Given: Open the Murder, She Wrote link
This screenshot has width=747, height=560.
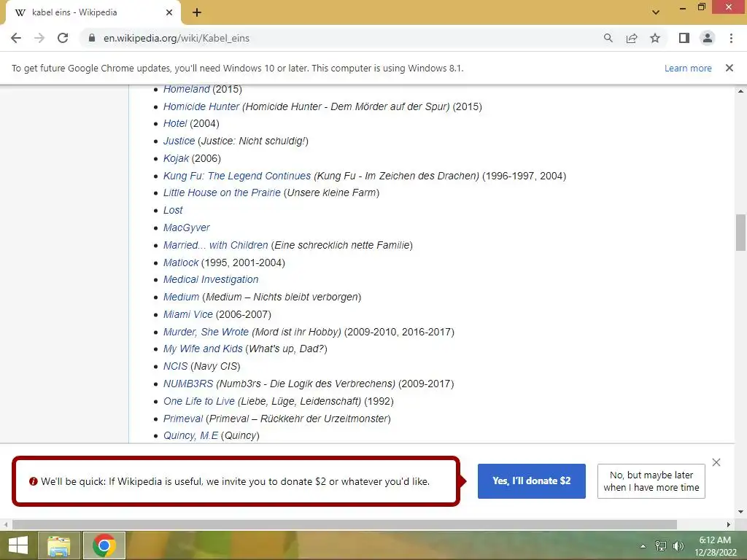Looking at the screenshot, I should [x=206, y=332].
